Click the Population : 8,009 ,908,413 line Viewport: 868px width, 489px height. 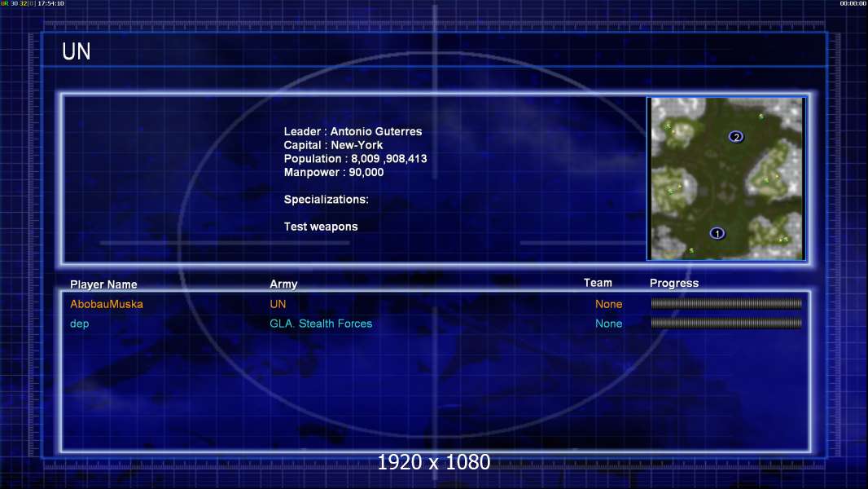[x=355, y=159]
